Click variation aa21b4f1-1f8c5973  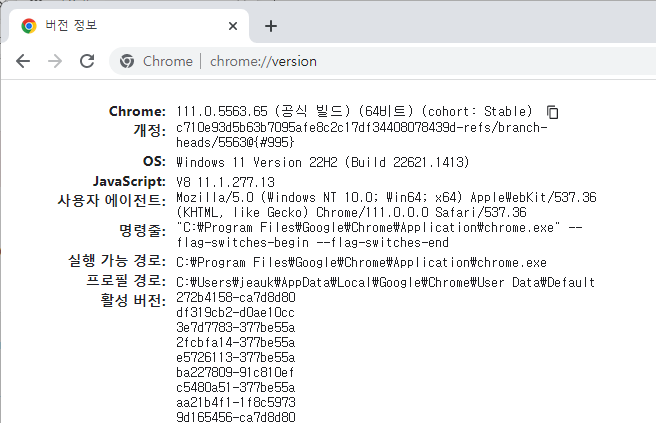pyautogui.click(x=236, y=402)
